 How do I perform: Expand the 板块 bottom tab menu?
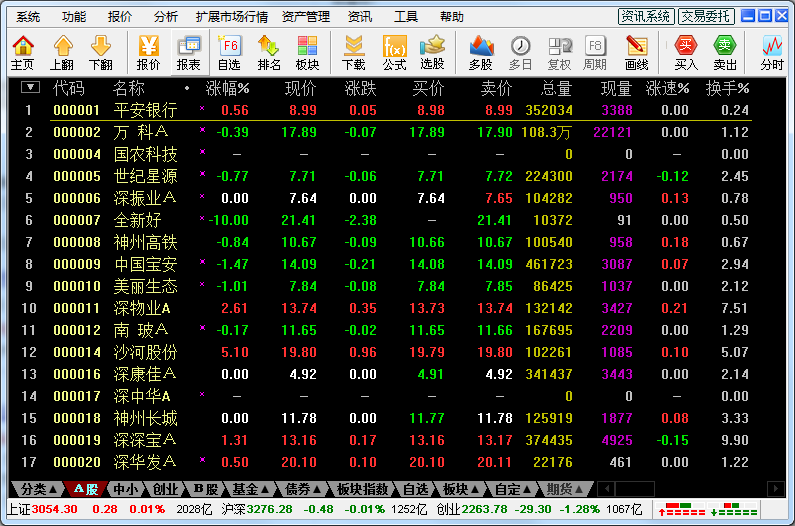click(460, 489)
